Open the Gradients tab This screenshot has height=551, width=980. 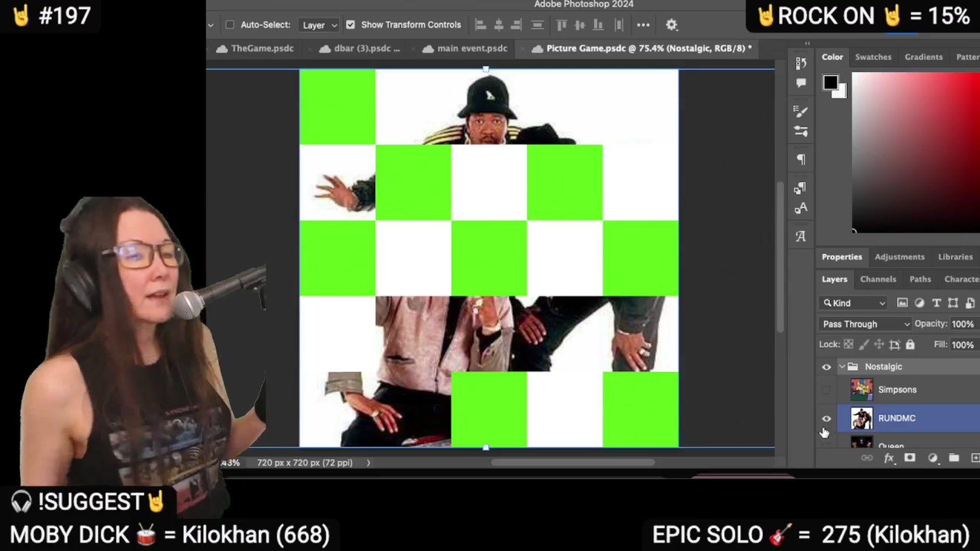coord(924,57)
